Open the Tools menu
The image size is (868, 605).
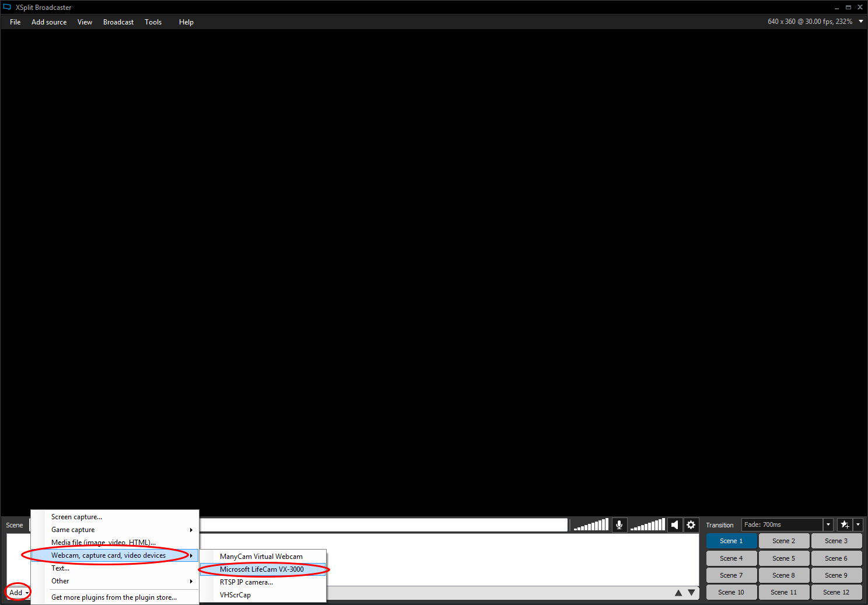click(x=153, y=22)
